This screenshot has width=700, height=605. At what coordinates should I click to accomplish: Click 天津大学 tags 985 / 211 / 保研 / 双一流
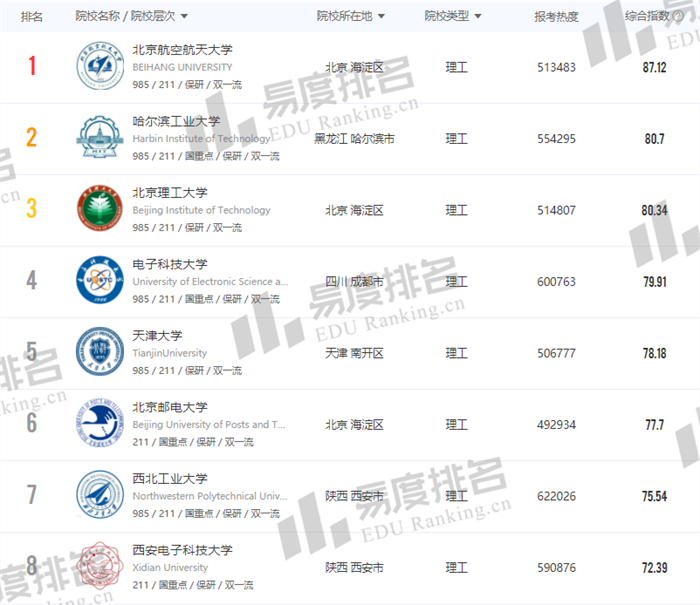click(187, 371)
